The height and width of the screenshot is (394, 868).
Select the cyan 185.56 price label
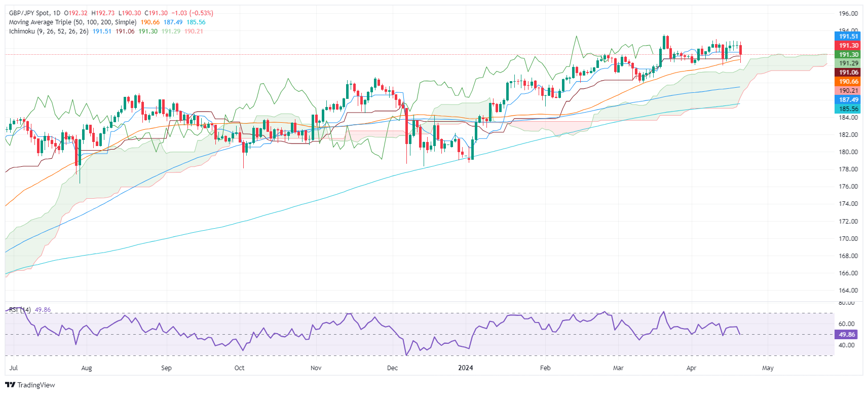tap(847, 109)
